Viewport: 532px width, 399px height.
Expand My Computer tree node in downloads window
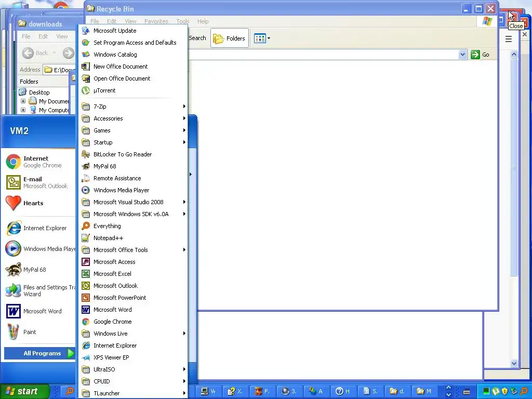click(23, 110)
